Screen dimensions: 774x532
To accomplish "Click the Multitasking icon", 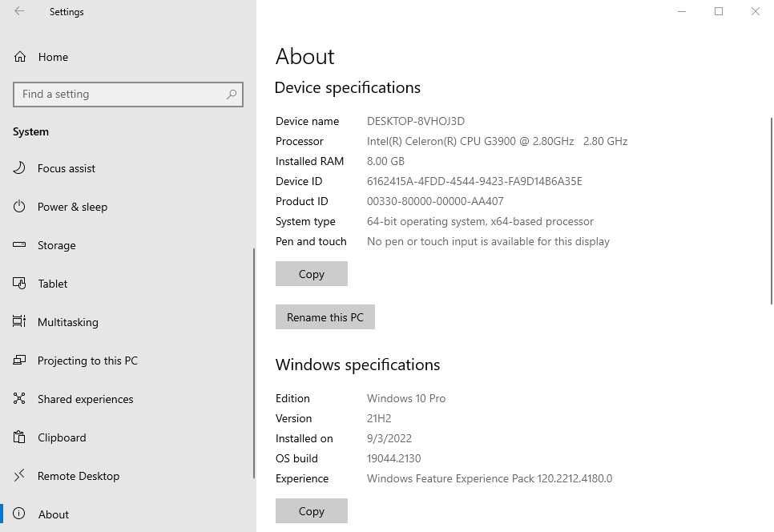I will (19, 322).
